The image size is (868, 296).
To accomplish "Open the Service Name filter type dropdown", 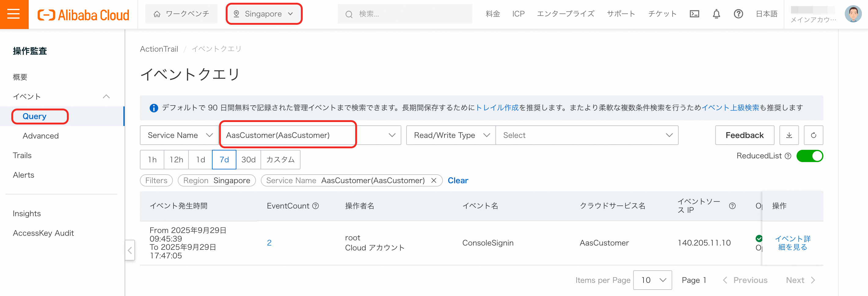I will (180, 135).
